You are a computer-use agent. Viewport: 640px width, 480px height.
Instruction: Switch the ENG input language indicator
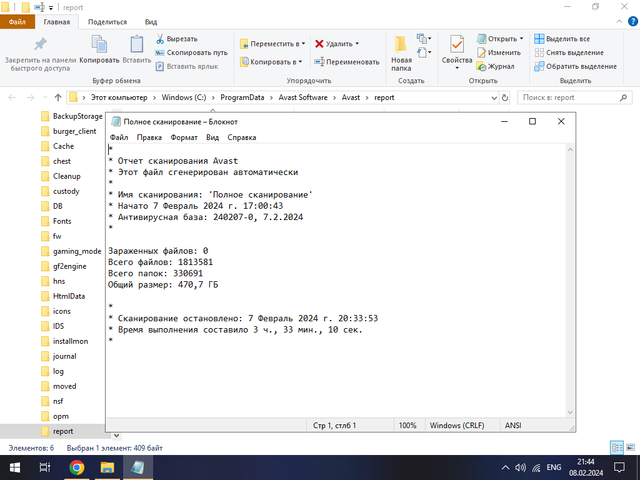(x=554, y=468)
